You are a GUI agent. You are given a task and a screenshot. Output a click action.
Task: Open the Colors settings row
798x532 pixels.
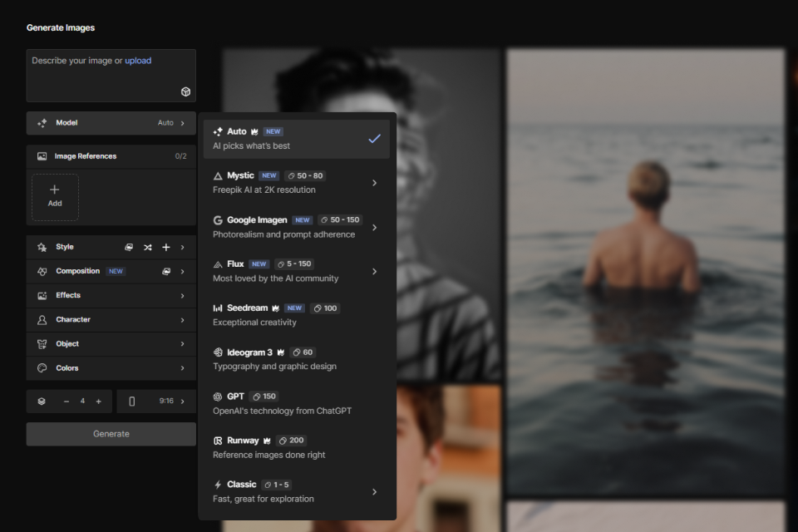111,368
